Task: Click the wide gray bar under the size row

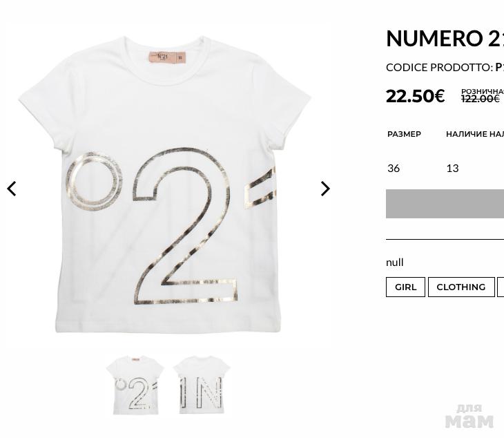Action: pyautogui.click(x=445, y=204)
